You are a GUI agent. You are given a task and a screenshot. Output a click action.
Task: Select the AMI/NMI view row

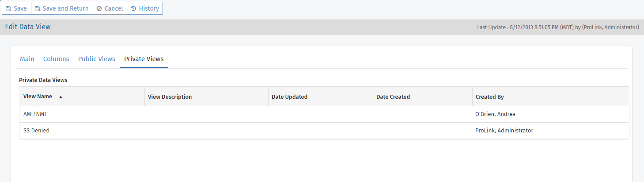[34, 114]
